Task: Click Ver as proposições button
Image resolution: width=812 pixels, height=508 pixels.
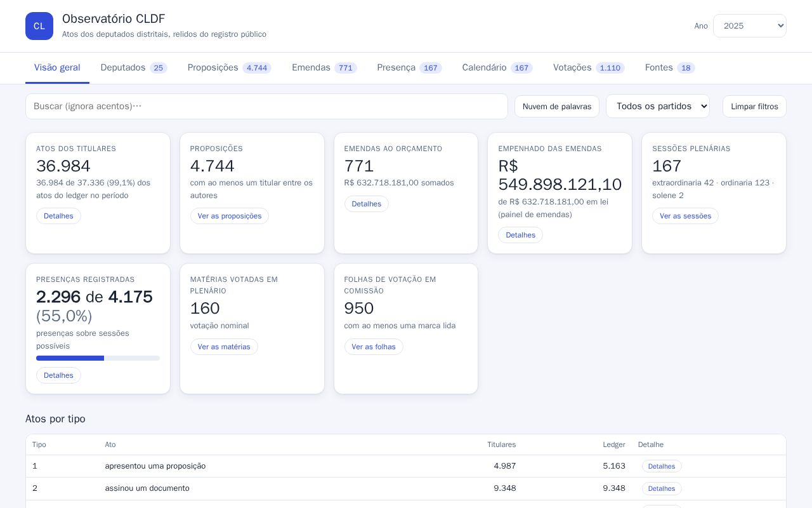Action: pos(230,216)
